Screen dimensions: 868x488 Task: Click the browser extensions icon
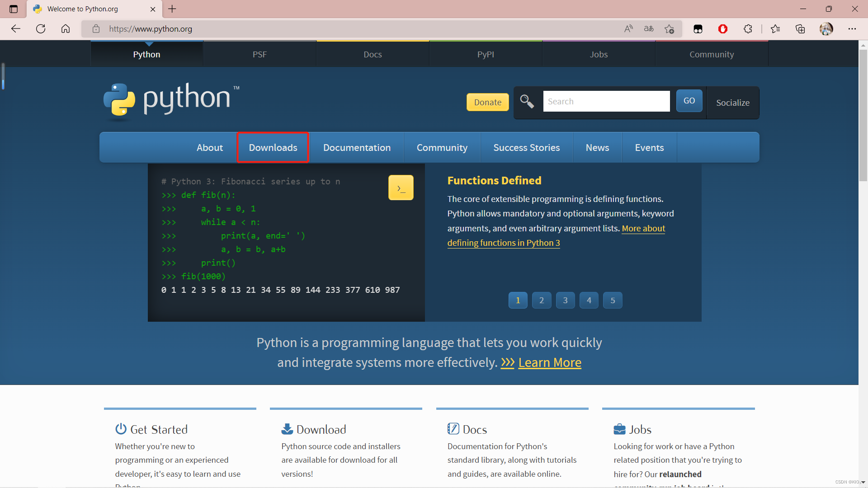point(748,28)
